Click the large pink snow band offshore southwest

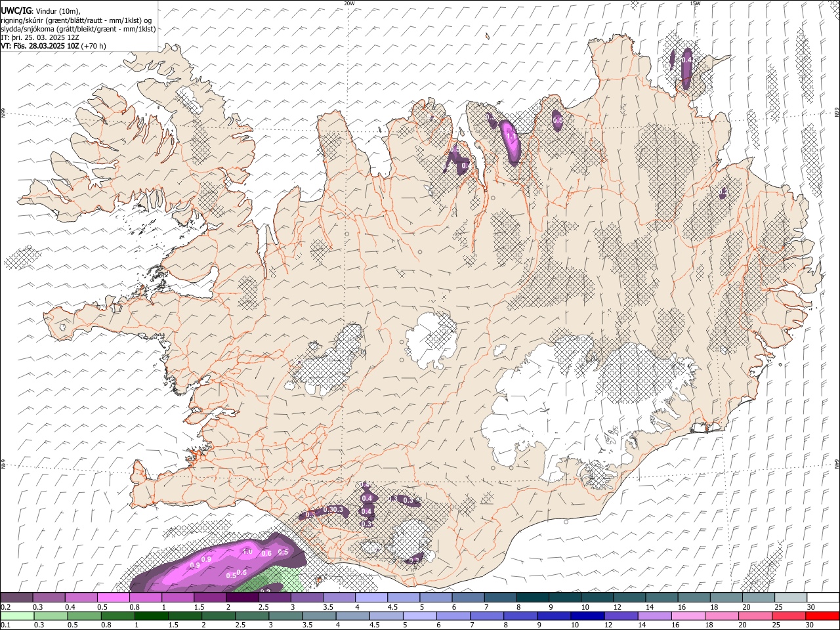[x=217, y=564]
